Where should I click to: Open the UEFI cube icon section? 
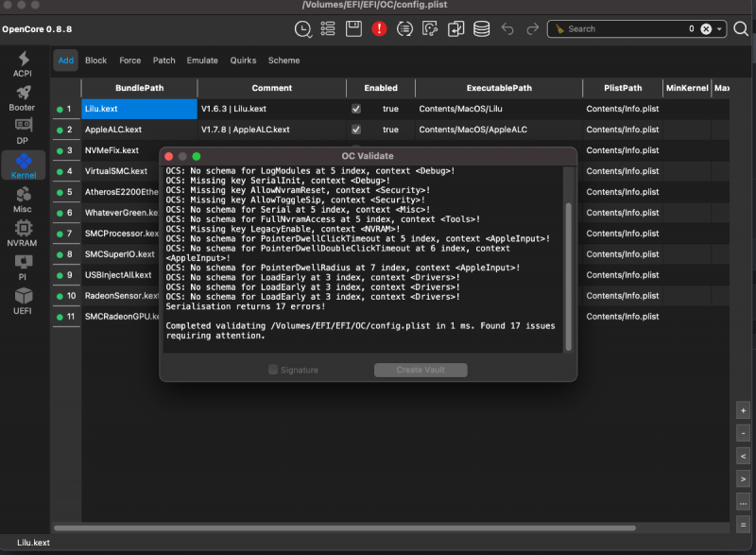23,301
